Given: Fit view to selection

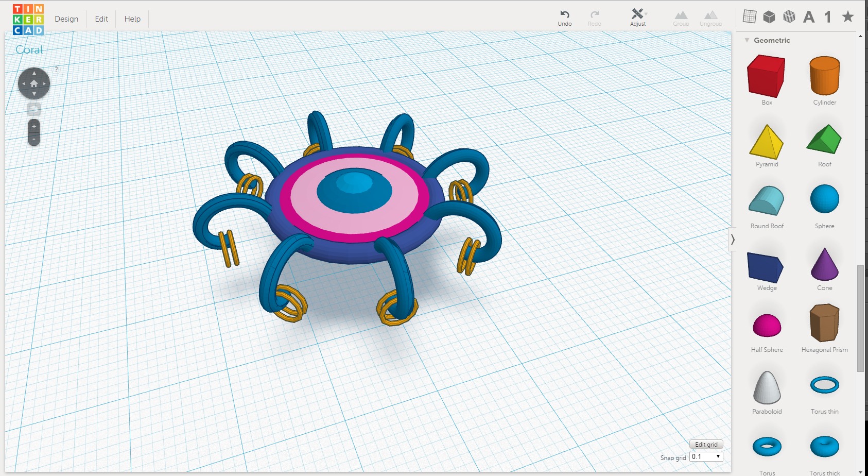Looking at the screenshot, I should [x=34, y=109].
